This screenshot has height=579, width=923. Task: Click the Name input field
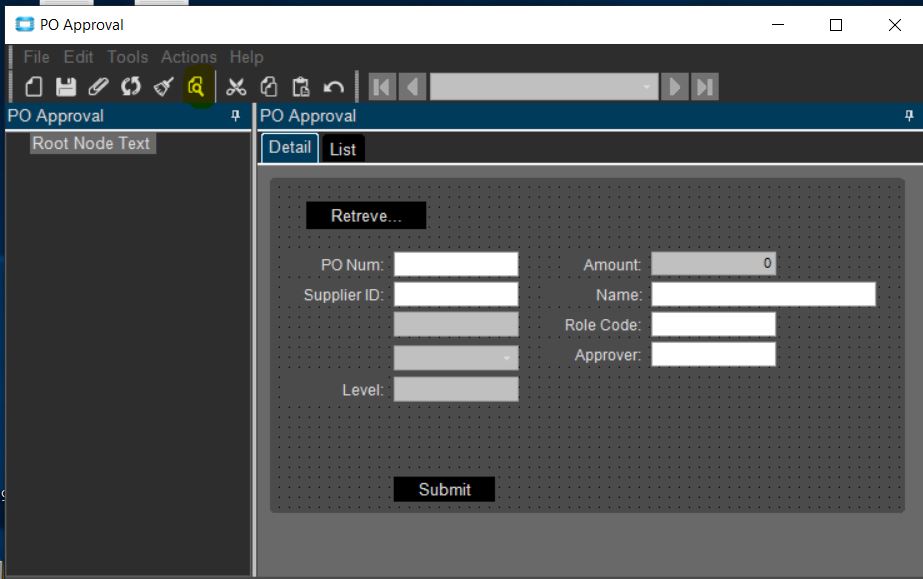763,294
